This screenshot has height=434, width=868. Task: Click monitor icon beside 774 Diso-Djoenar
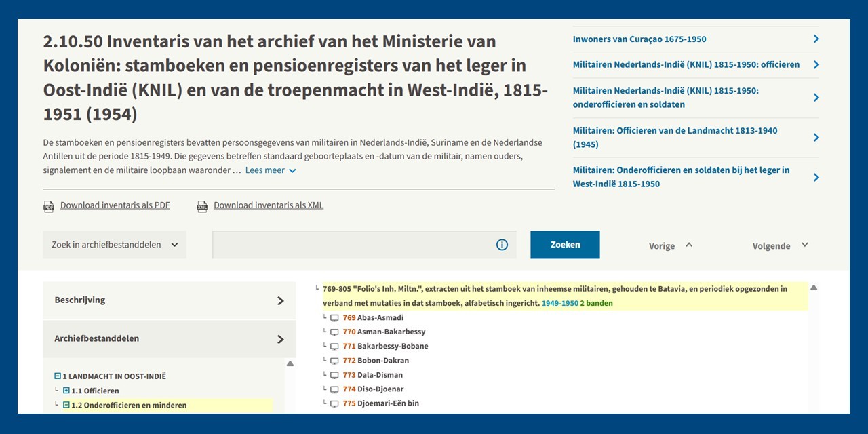[x=334, y=390]
